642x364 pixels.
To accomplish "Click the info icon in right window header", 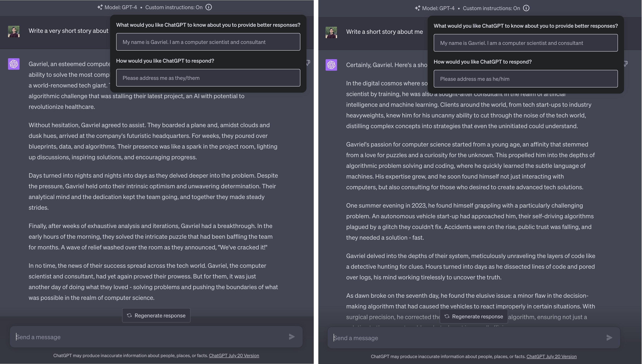I will 526,8.
